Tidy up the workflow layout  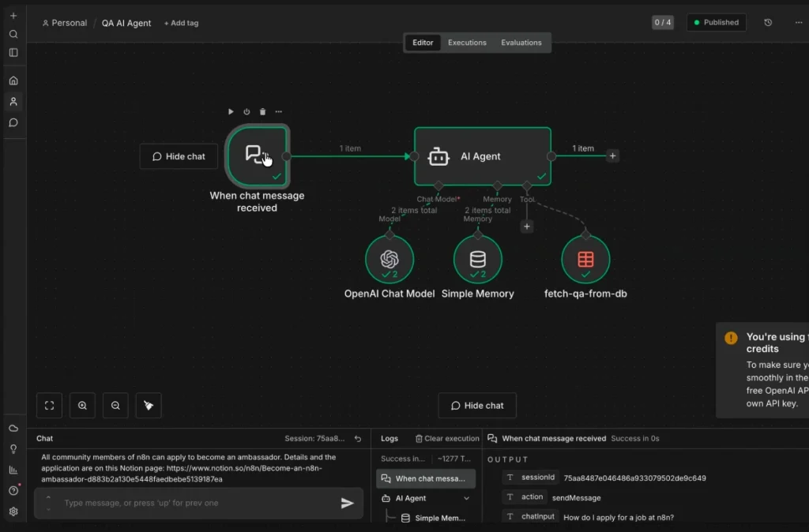pos(148,405)
